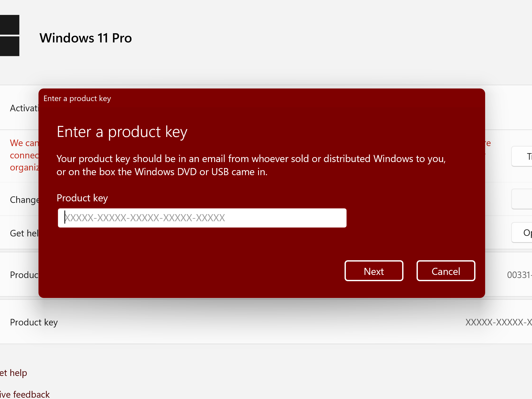Click the small dialog title bar text
The height and width of the screenshot is (399, 532).
(x=77, y=98)
